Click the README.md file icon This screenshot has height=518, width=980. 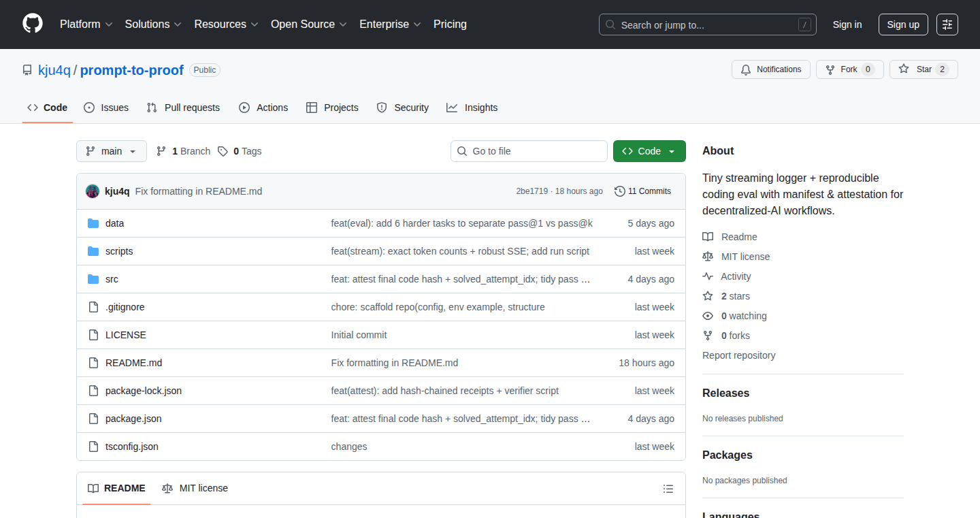[x=93, y=363]
